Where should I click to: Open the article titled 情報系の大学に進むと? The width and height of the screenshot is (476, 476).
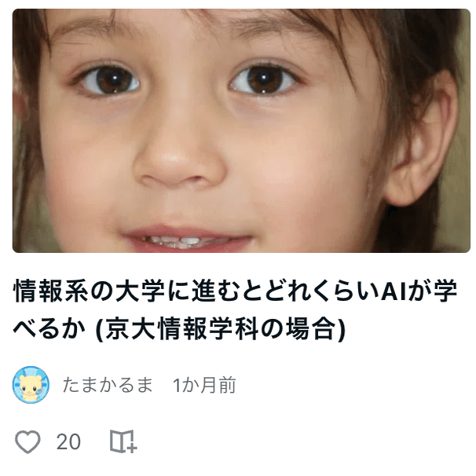[236, 309]
